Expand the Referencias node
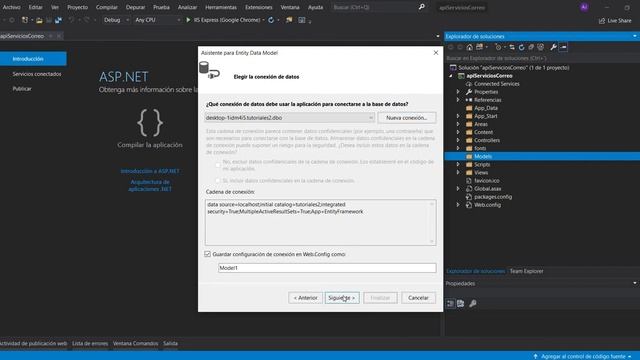 458,100
